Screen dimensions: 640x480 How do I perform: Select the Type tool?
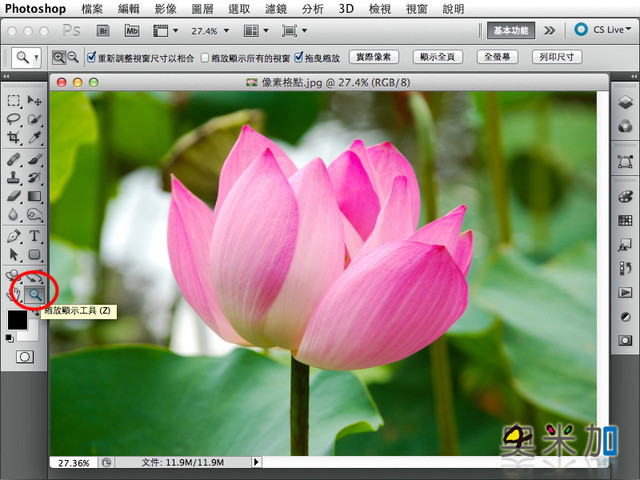(x=34, y=236)
